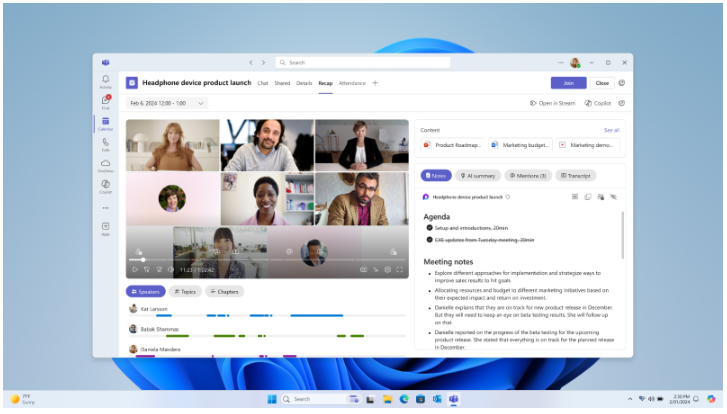Image resolution: width=727 pixels, height=414 pixels.
Task: Open the Marketing demo file
Action: tap(587, 145)
